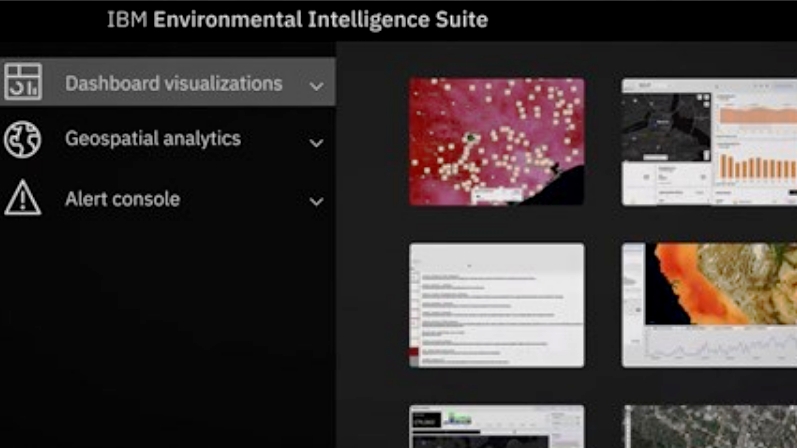Click the white legend box on the red map

point(503,195)
